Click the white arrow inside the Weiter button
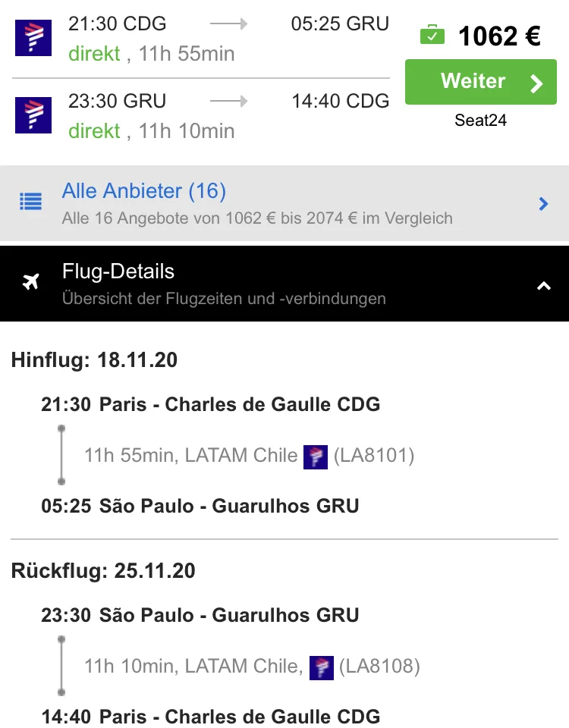 coord(536,83)
